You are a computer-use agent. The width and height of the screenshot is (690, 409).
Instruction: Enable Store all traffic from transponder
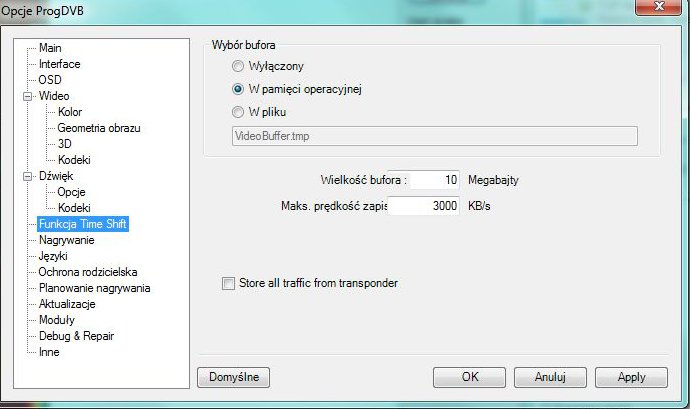pos(228,283)
